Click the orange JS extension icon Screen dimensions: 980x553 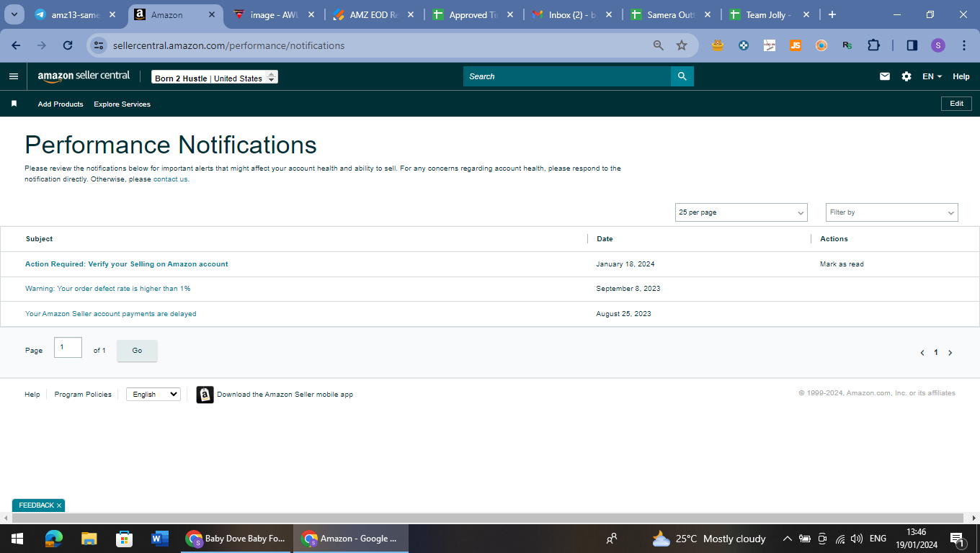click(796, 45)
